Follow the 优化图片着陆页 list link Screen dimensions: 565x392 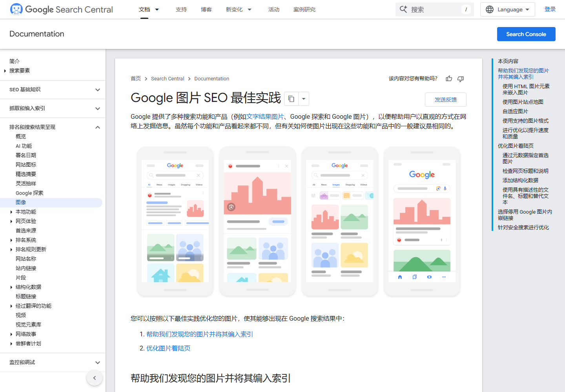(x=168, y=348)
